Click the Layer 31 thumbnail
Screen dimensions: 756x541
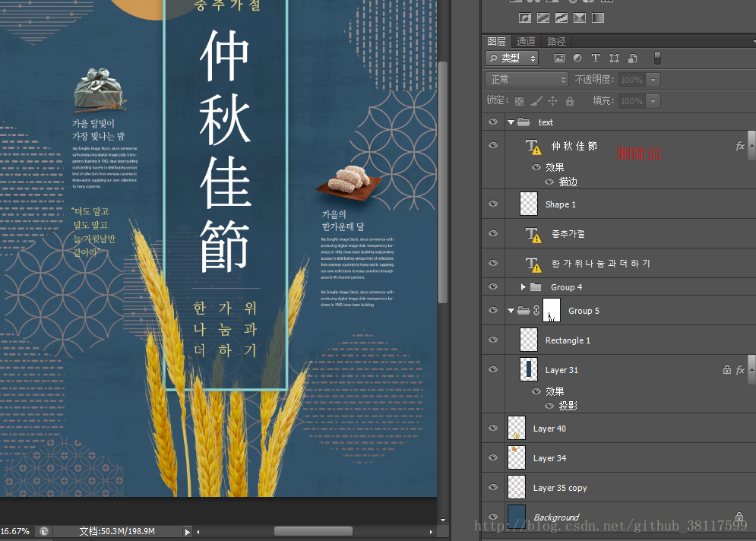[528, 369]
